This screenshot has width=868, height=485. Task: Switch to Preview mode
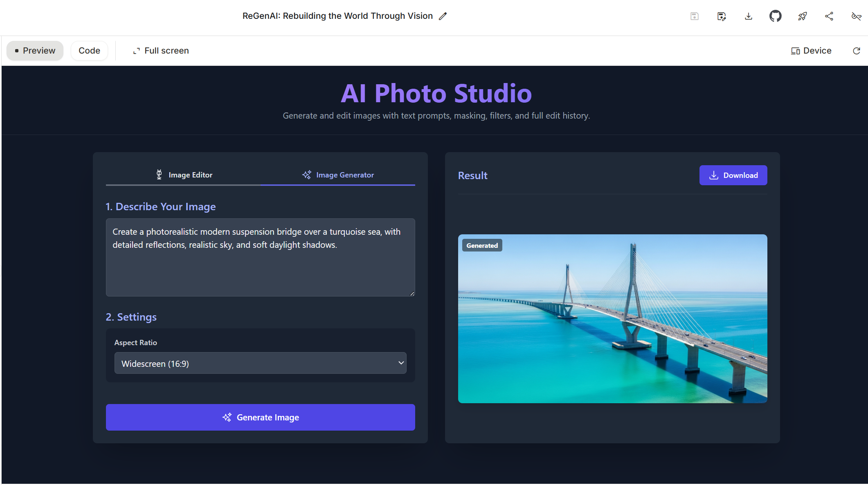click(35, 51)
